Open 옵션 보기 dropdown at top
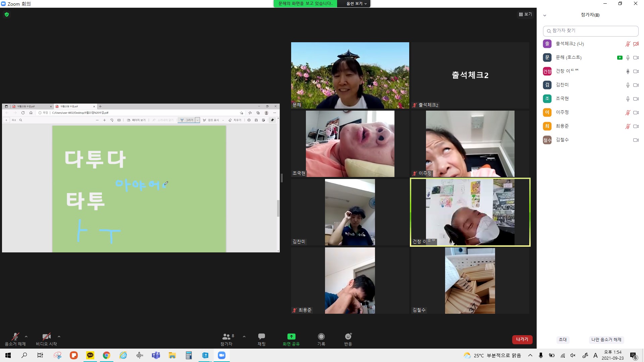Screen dimensions: 644x362 (x=356, y=3)
